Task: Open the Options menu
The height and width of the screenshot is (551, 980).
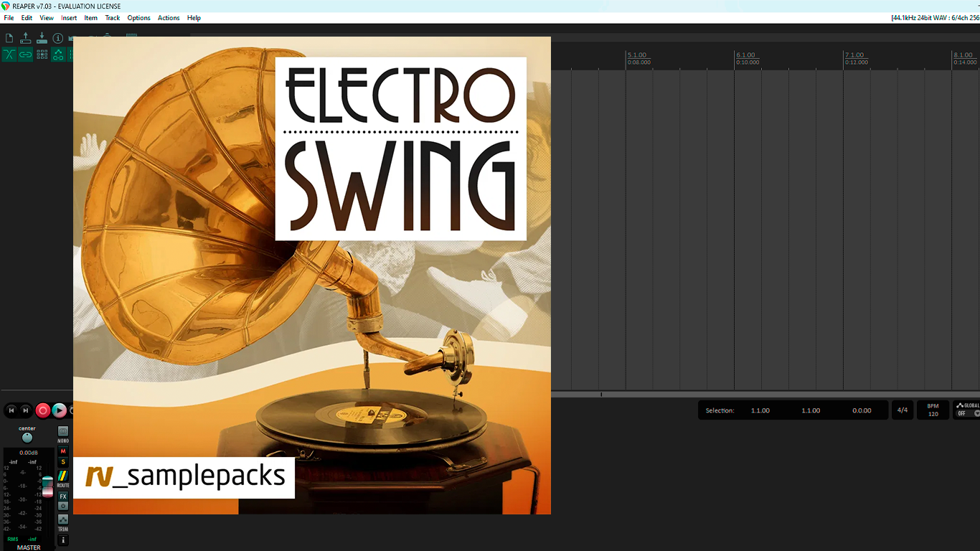Action: tap(139, 18)
